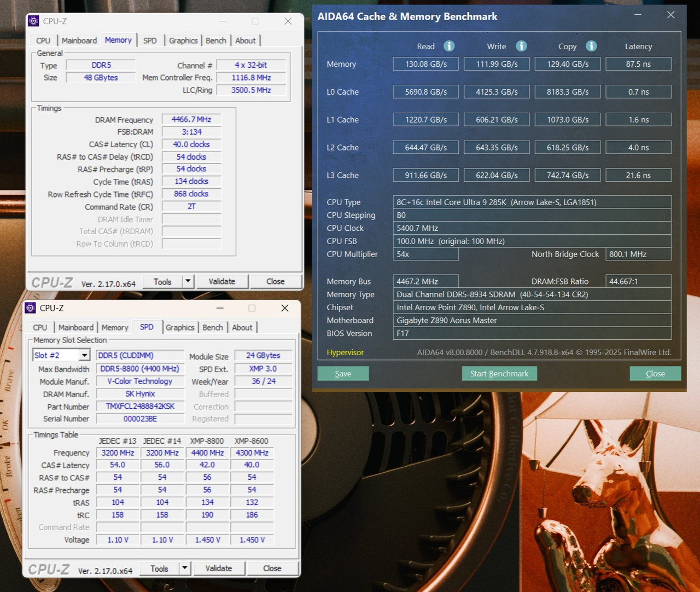Click Part Number TMXFCL2488842KSK
The image size is (700, 592).
(x=140, y=407)
